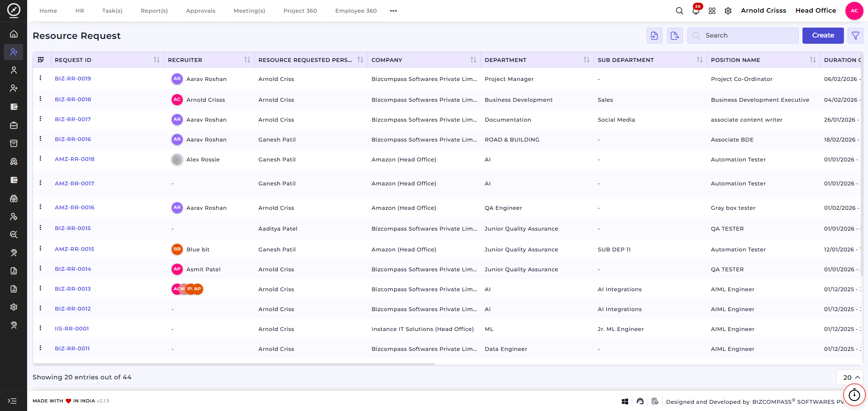The image size is (868, 411).
Task: Click the highlighted Resource Request sidebar icon
Action: point(14,52)
